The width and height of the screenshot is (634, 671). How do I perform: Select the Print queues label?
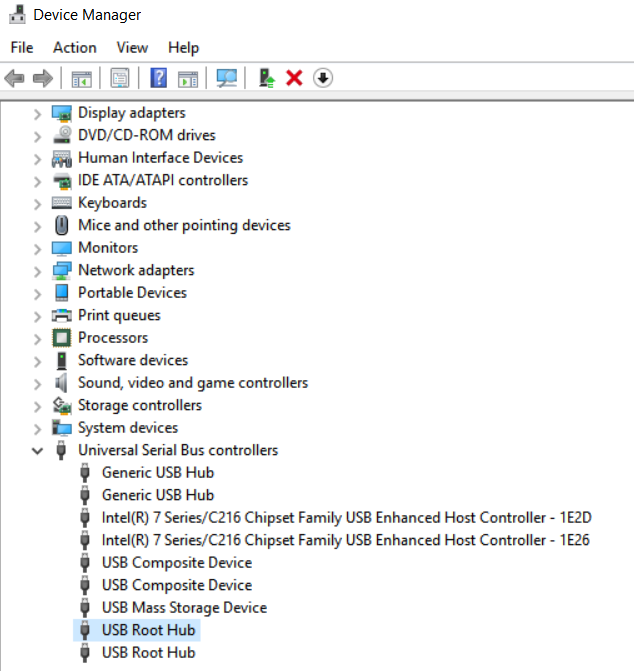(x=119, y=315)
